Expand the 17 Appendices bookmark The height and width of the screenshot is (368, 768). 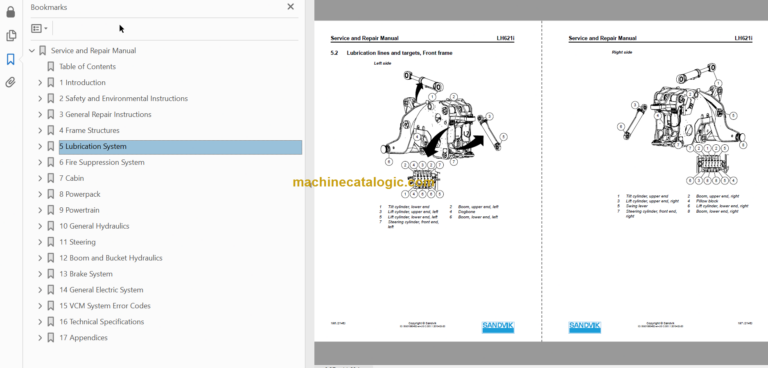click(40, 338)
